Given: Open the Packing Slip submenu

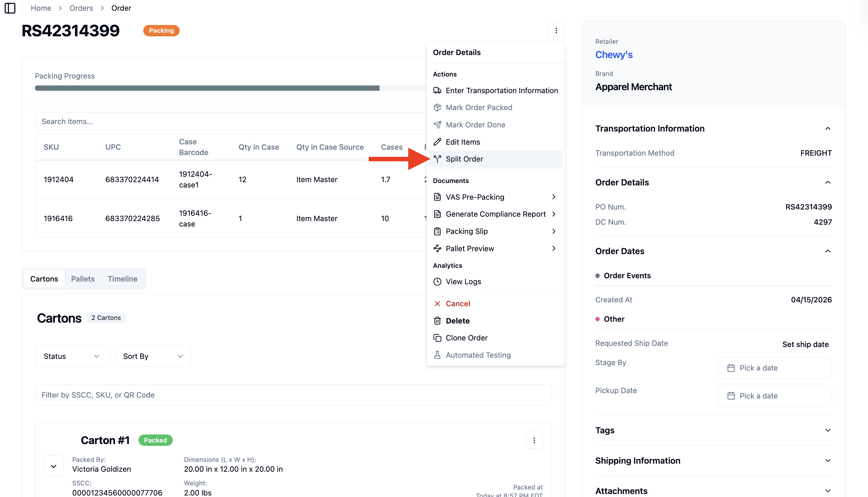Looking at the screenshot, I should tap(495, 231).
